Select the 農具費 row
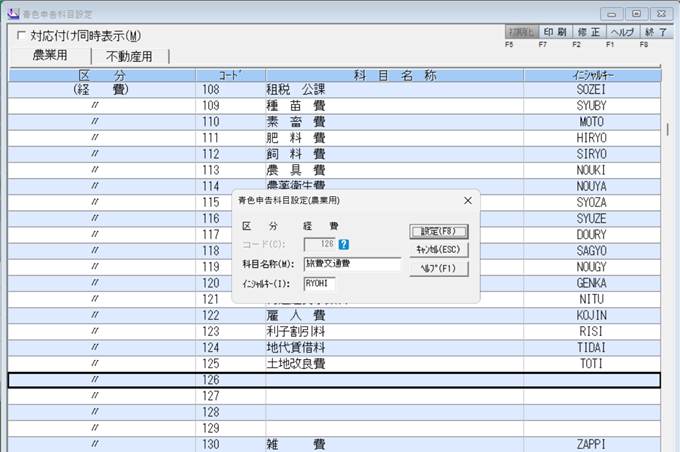 coord(334,170)
